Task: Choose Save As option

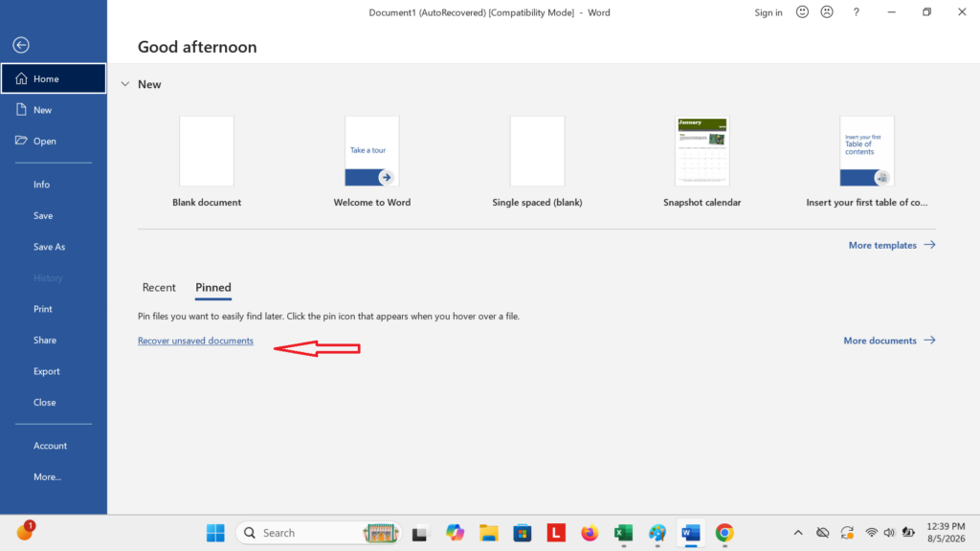Action: [x=50, y=247]
